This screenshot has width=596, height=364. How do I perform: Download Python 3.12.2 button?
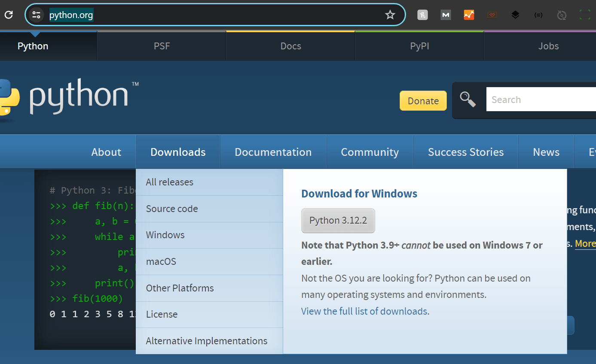[338, 221]
